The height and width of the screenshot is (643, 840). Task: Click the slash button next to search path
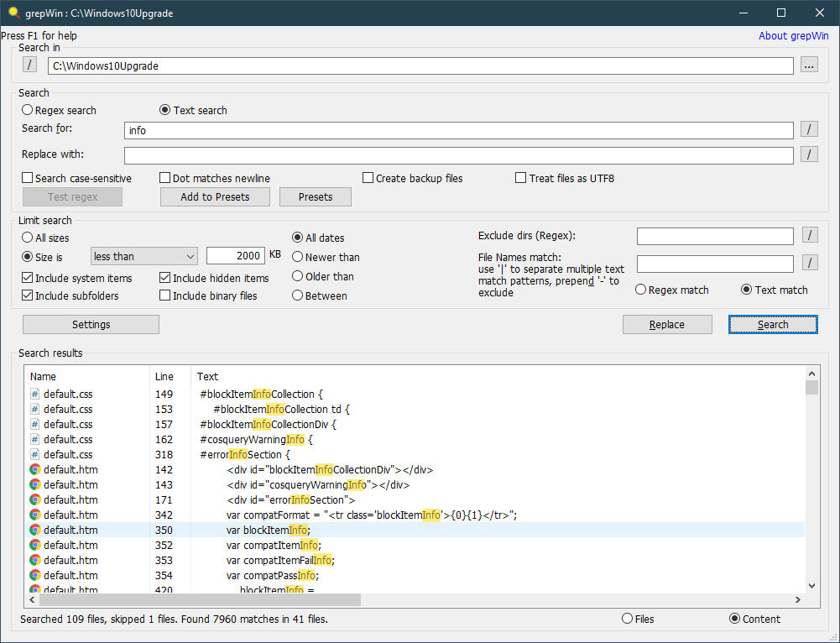click(29, 65)
